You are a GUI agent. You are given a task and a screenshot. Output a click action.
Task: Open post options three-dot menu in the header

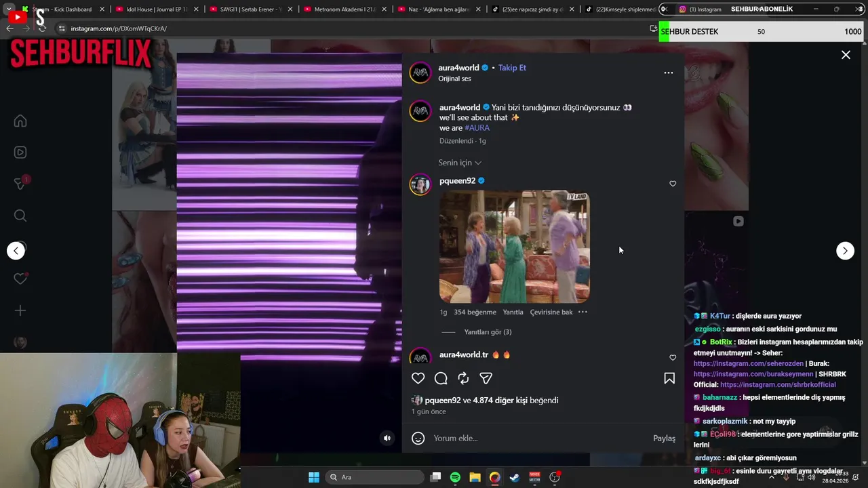point(669,73)
